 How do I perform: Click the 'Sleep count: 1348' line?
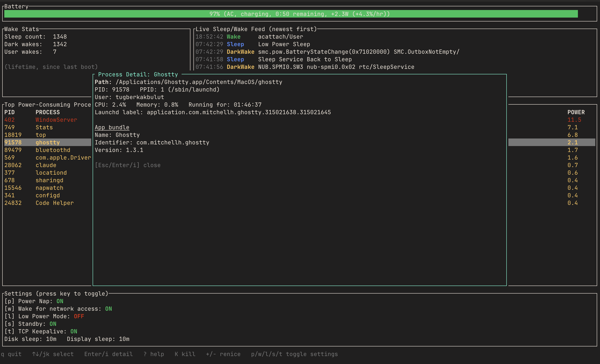pos(36,37)
